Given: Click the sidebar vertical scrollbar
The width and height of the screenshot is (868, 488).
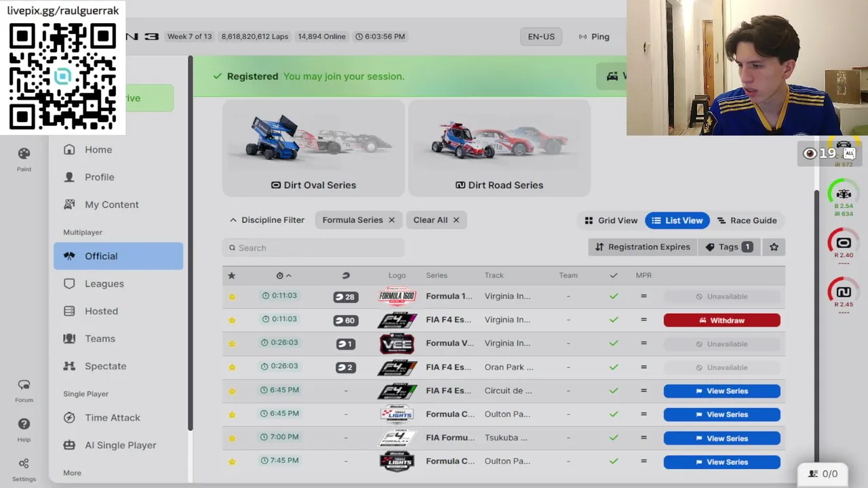Looking at the screenshot, I should coord(191,244).
